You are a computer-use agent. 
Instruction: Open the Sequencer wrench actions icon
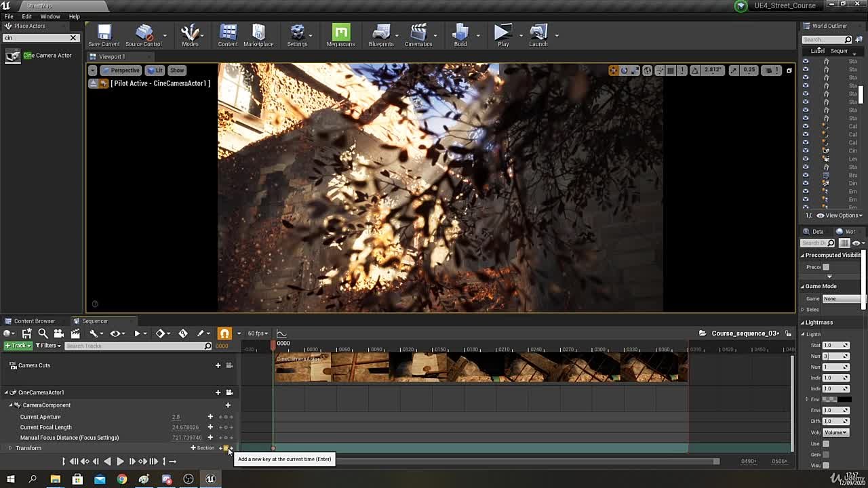[94, 333]
